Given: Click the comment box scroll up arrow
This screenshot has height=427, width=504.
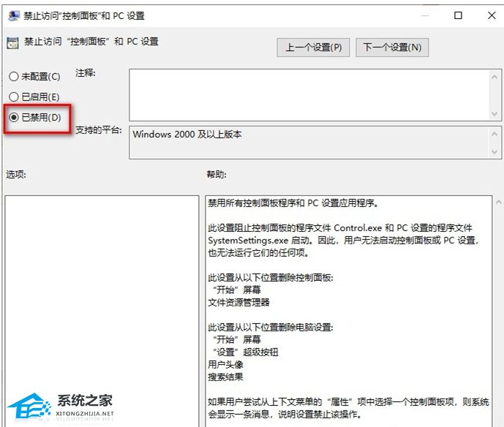Looking at the screenshot, I should 494,77.
